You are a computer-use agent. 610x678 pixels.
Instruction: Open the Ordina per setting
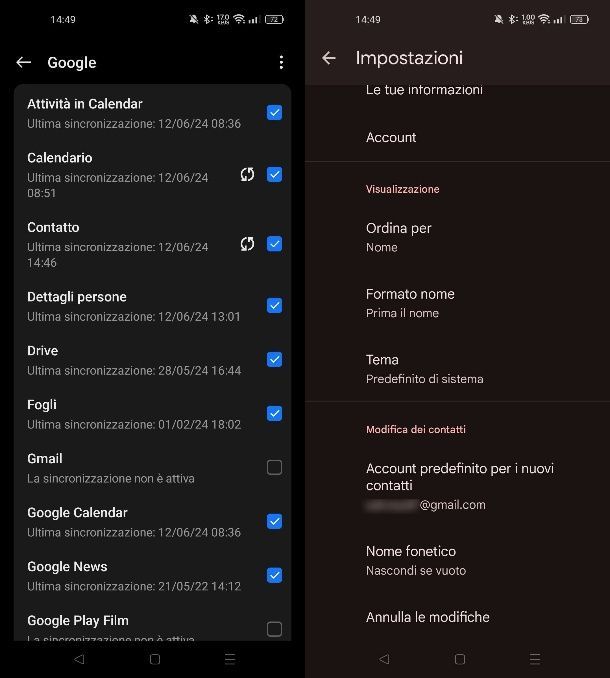[457, 237]
